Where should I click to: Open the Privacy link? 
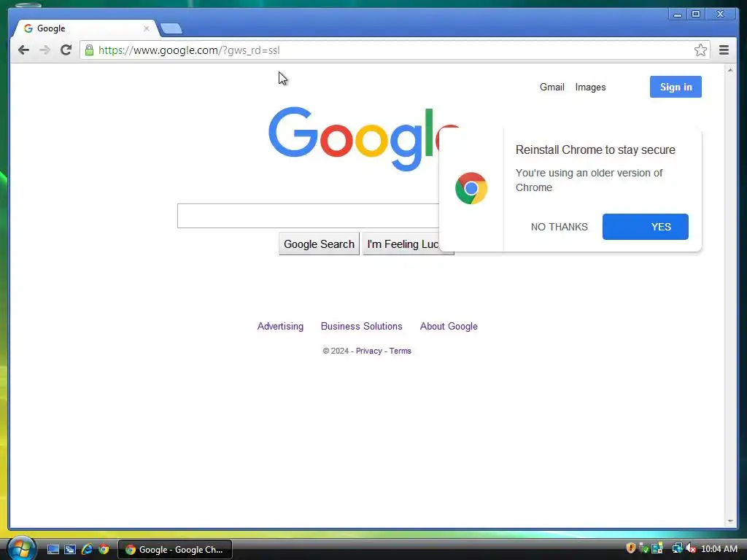(368, 351)
